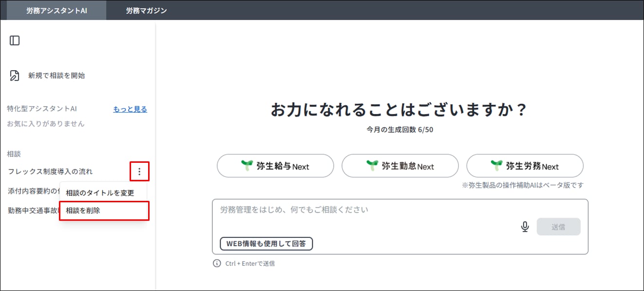Open three-dot menu for フレックス制度導入の流れ
644x291 pixels.
[x=139, y=172]
